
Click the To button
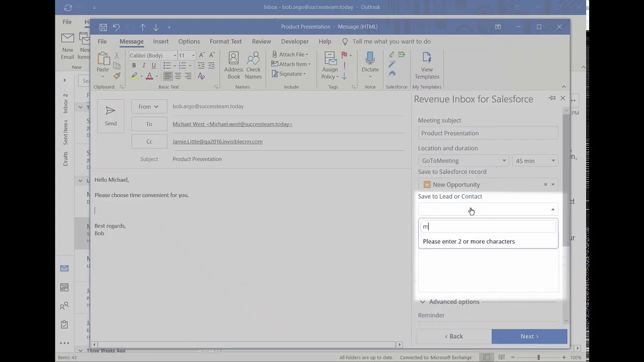(x=149, y=124)
